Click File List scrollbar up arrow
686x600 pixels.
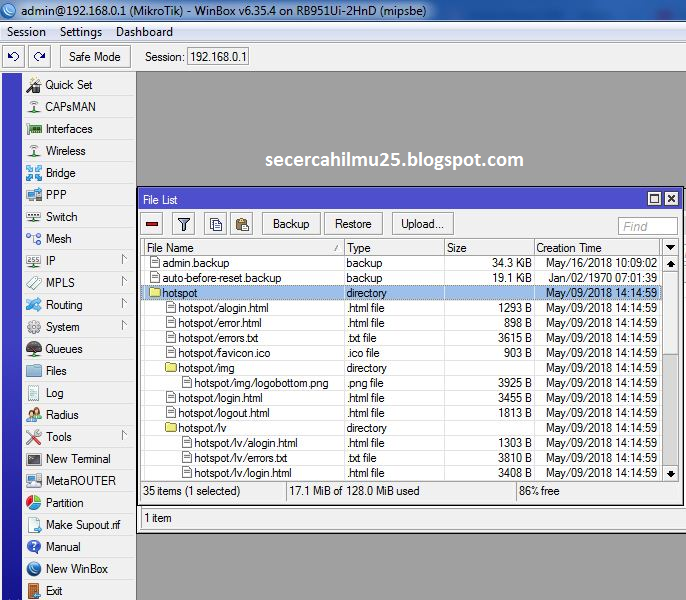[671, 263]
